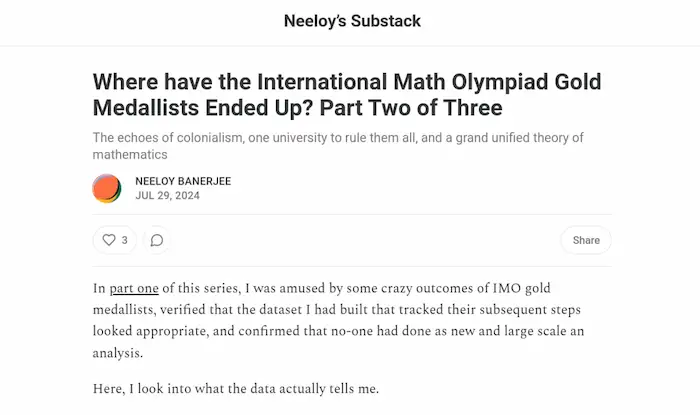The image size is (700, 415).
Task: Click the heart like icon
Action: pos(108,240)
